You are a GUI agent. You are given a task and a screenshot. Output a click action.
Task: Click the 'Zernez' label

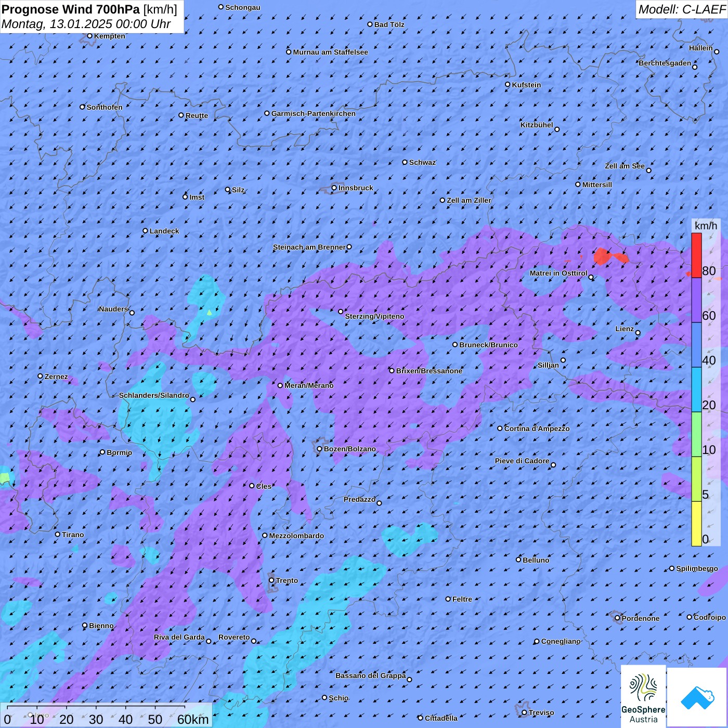pos(56,376)
